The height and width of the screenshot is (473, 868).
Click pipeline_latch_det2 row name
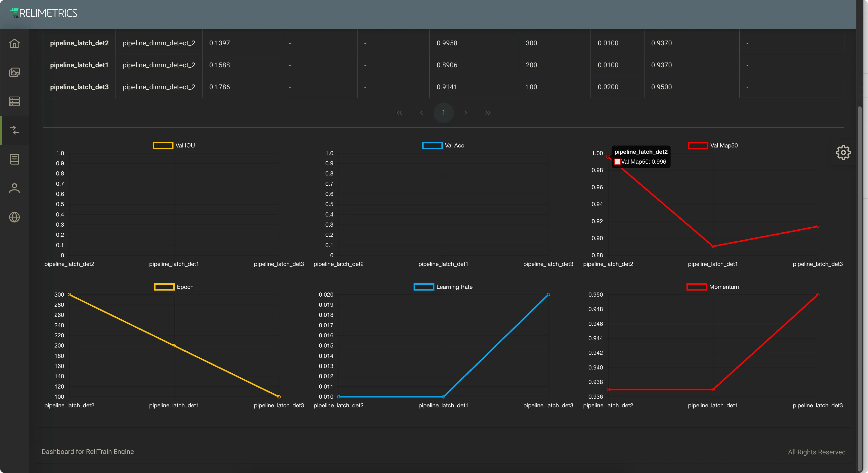click(79, 43)
